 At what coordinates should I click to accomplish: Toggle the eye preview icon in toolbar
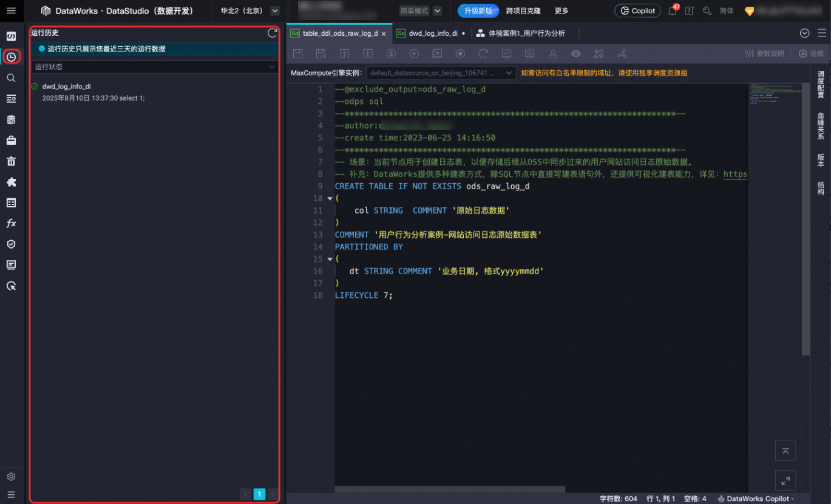click(x=575, y=53)
